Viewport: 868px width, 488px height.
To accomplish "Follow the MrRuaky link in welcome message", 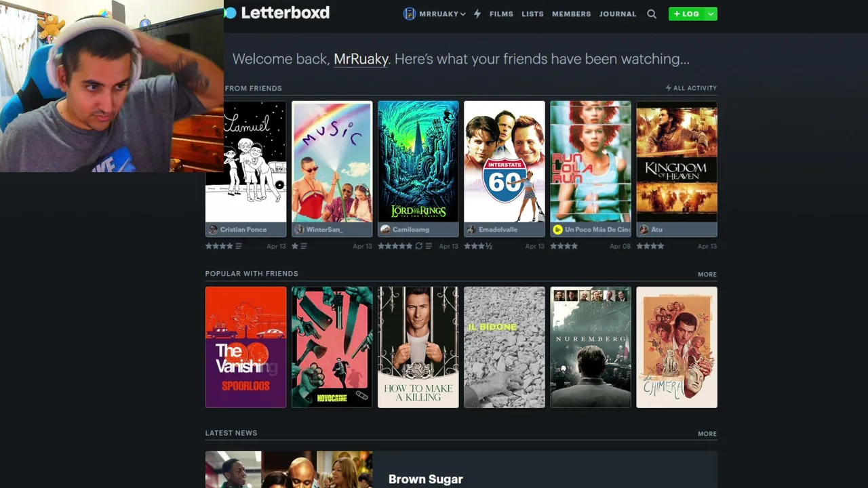I will [x=361, y=59].
